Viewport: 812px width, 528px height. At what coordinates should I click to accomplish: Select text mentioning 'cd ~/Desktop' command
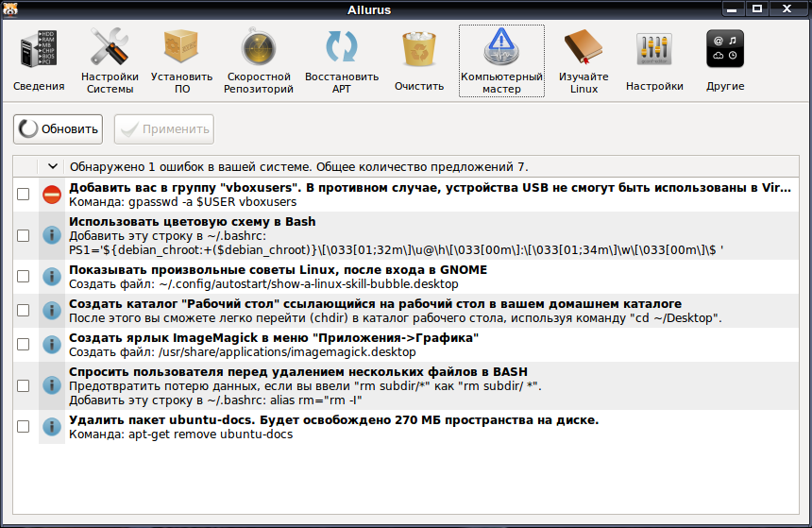(x=395, y=318)
